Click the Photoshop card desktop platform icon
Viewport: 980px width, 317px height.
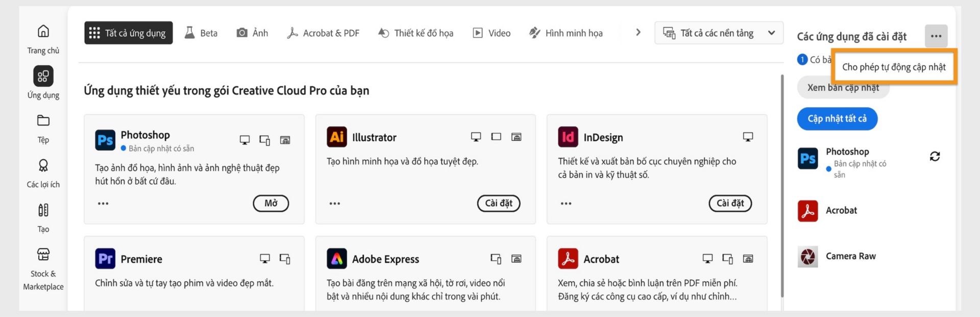244,139
